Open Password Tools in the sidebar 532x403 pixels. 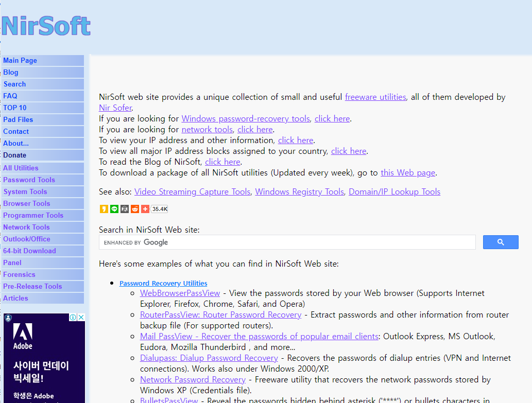[43, 180]
